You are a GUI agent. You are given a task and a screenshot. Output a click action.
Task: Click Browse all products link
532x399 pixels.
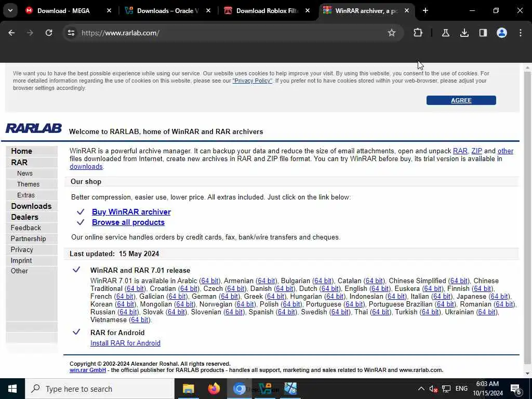[x=128, y=222]
